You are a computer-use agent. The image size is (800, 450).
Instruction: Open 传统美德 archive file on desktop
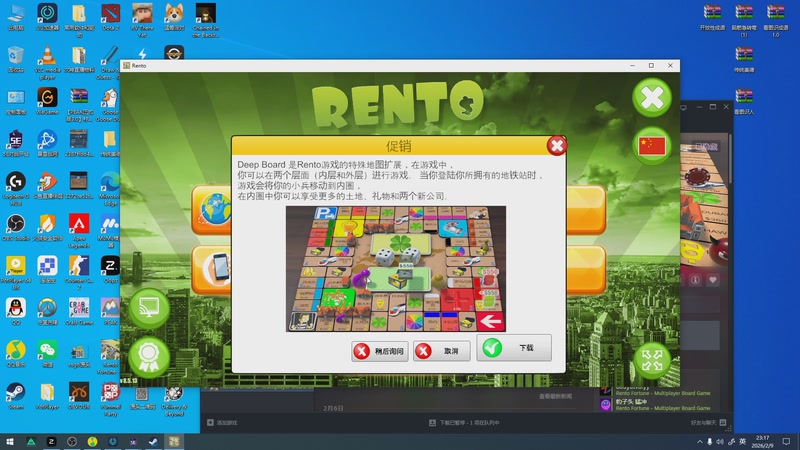[x=744, y=59]
